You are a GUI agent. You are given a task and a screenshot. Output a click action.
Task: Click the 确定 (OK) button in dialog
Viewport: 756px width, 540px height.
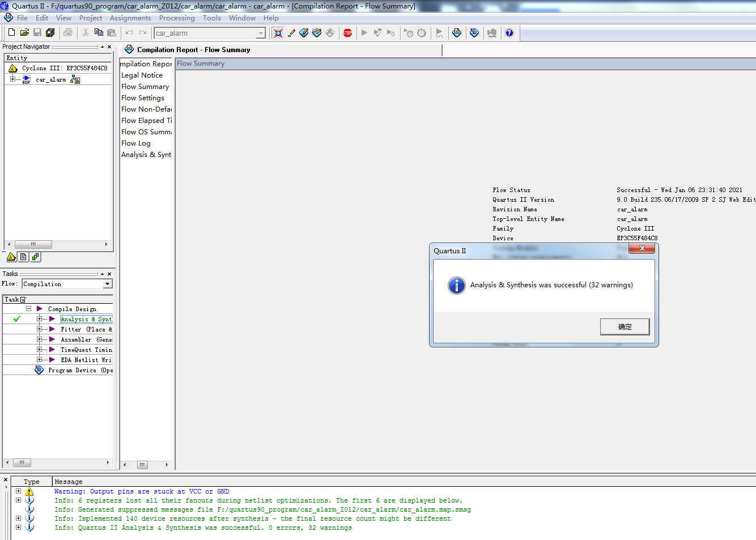coord(625,327)
